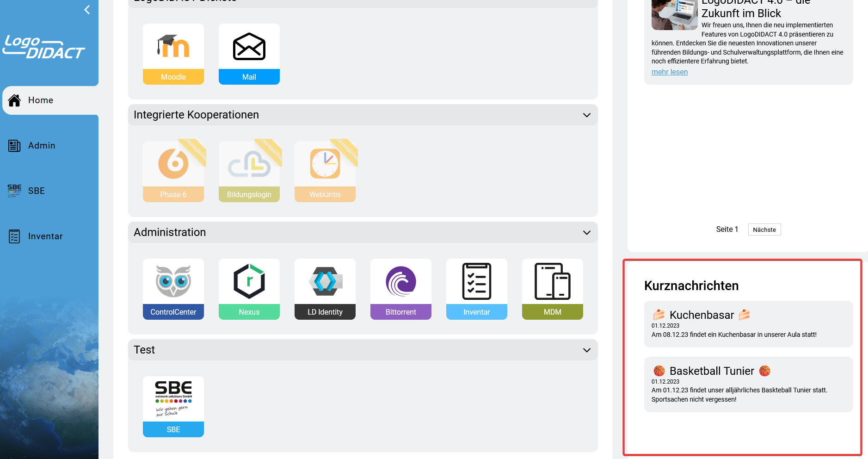Click the Administration section title
The image size is (868, 459).
pos(170,232)
